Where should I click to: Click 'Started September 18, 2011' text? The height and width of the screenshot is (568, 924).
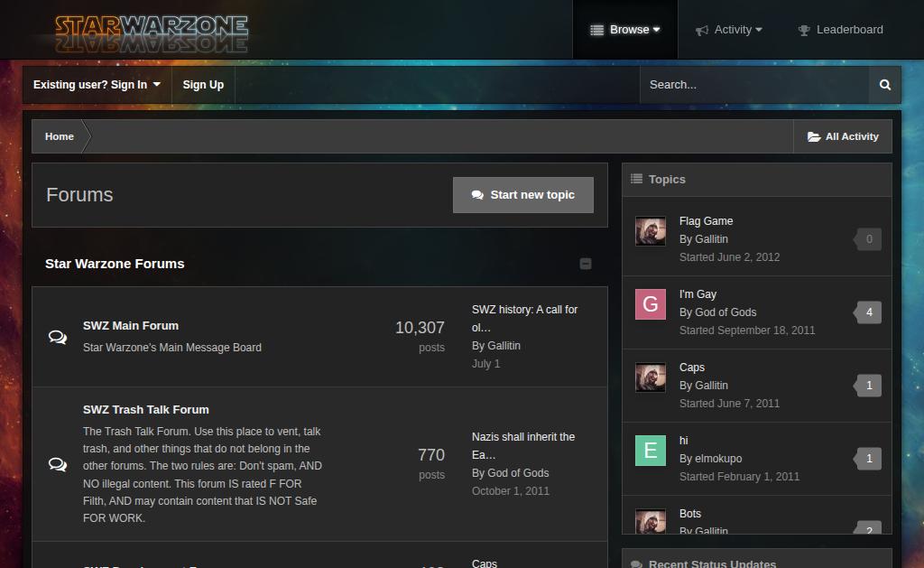(x=747, y=331)
